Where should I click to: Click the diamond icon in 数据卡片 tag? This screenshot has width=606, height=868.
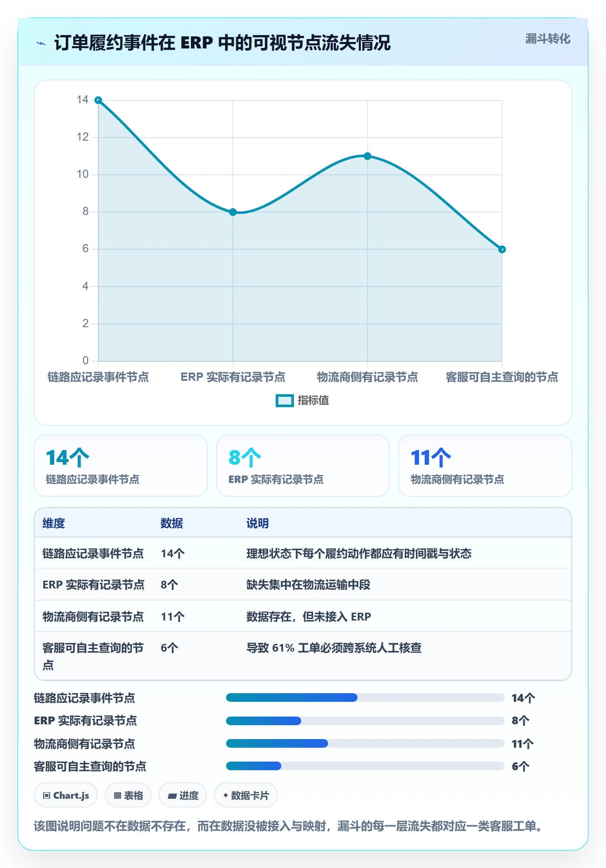(x=226, y=795)
